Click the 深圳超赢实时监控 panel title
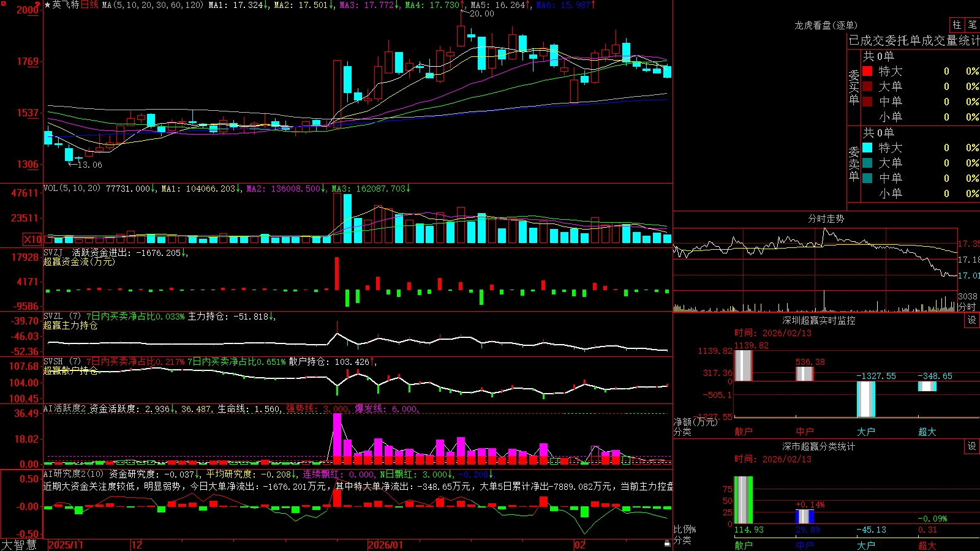This screenshot has height=551, width=980. click(x=819, y=320)
